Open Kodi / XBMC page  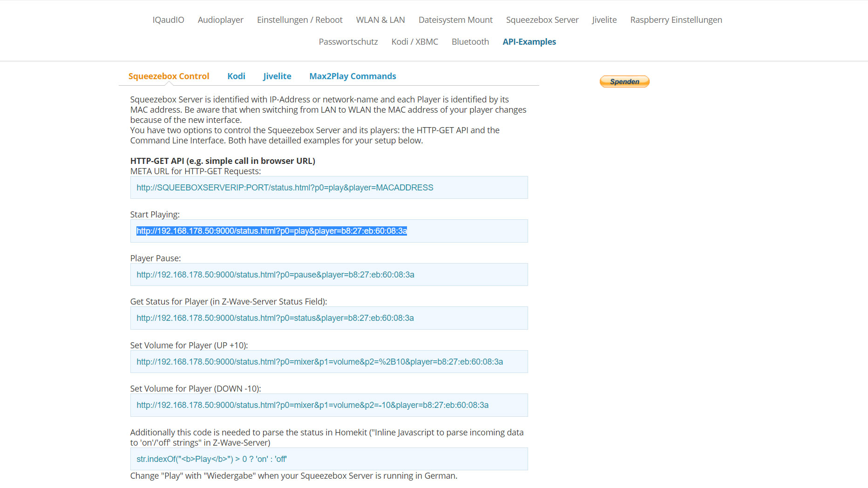click(x=415, y=41)
